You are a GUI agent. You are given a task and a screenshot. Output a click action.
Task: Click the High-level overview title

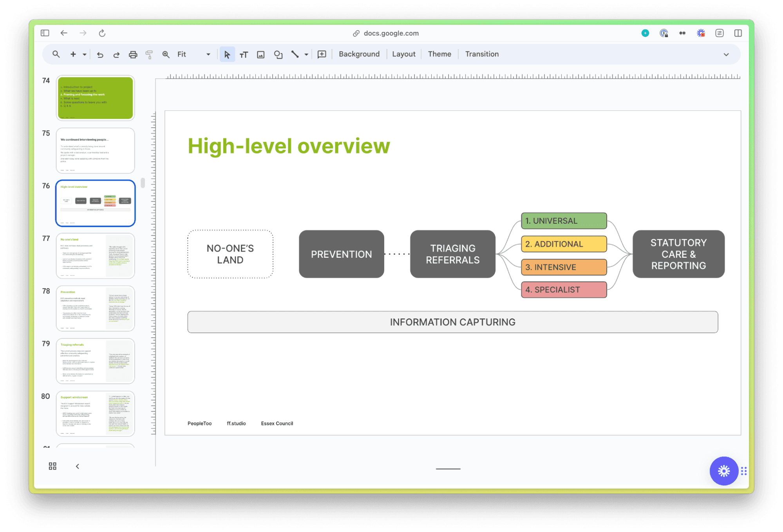click(289, 146)
